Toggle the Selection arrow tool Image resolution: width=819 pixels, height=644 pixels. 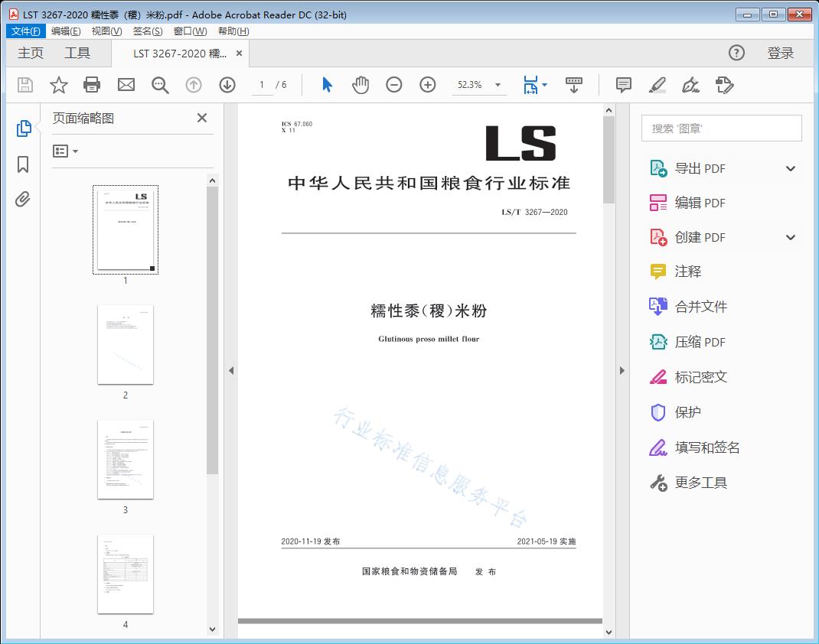325,85
